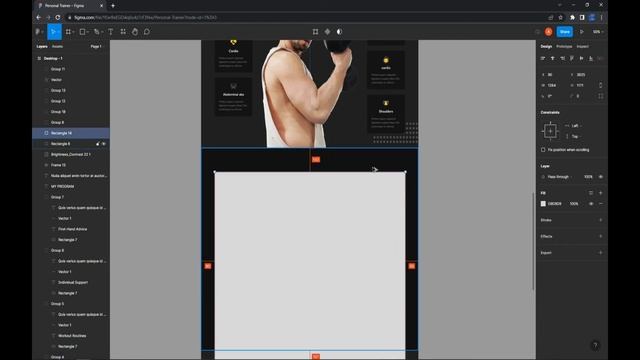The height and width of the screenshot is (360, 640).
Task: Click the blue Share button
Action: click(565, 31)
